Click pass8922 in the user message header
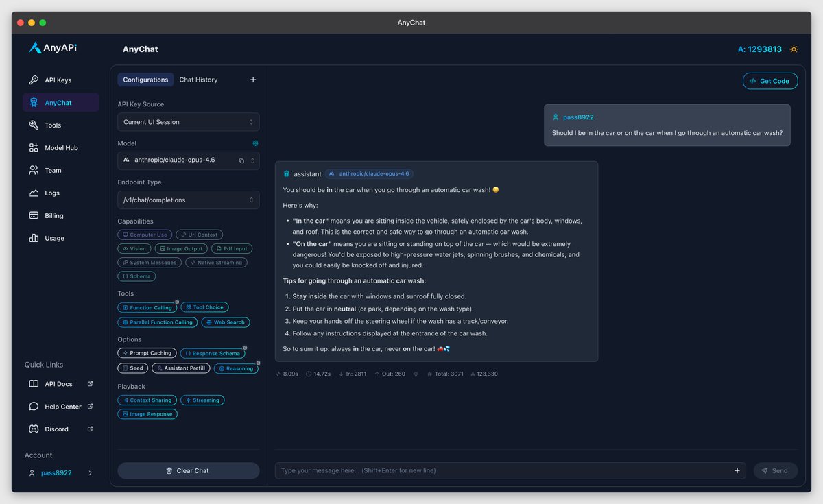Image resolution: width=823 pixels, height=504 pixels. coord(578,117)
